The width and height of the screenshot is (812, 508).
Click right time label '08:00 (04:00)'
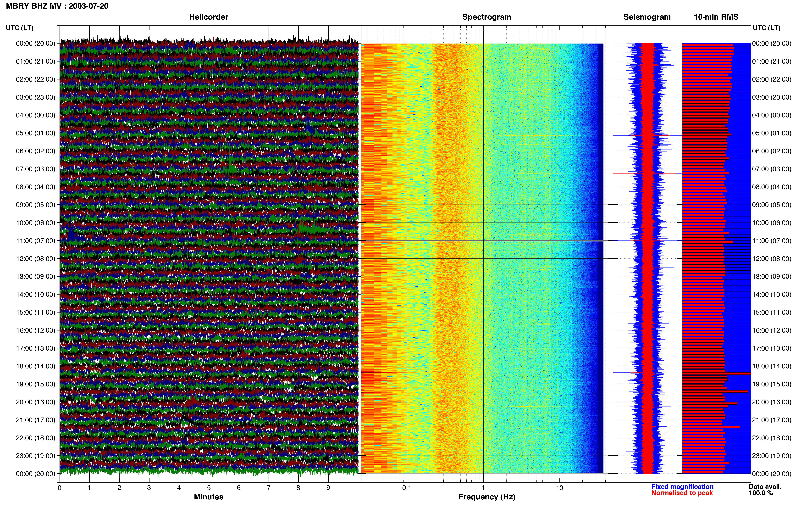tap(772, 187)
